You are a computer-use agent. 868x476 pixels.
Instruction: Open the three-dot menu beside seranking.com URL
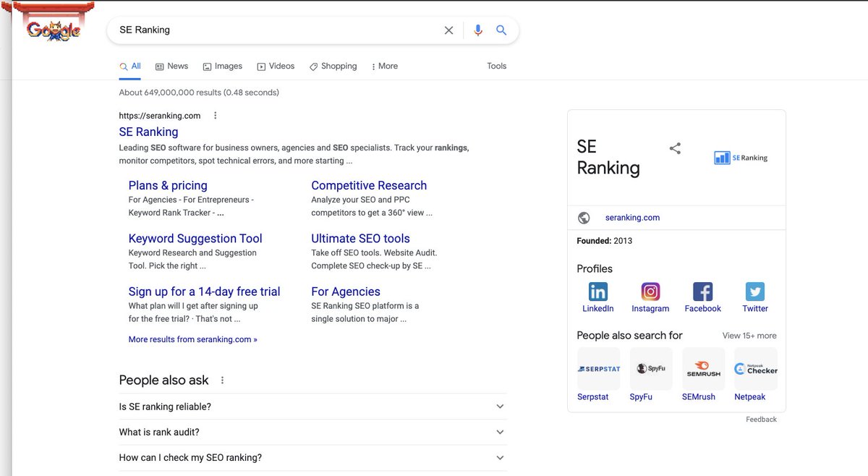[x=215, y=116]
